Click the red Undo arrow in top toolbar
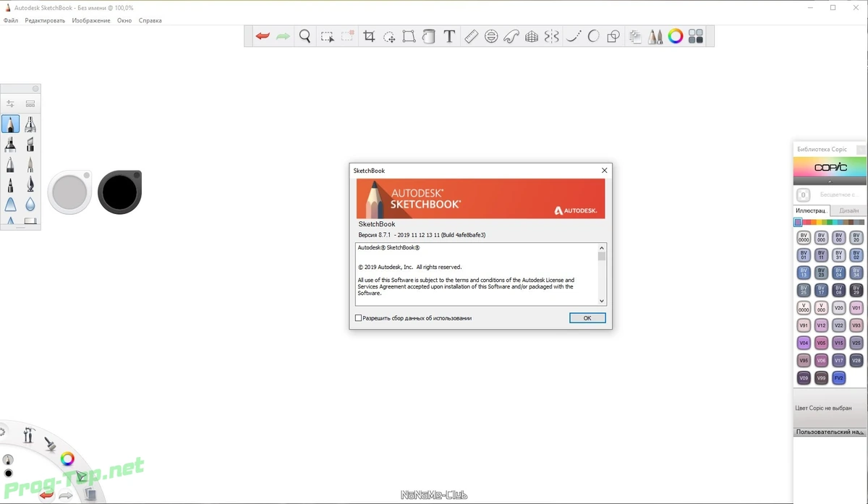The width and height of the screenshot is (868, 504). pos(263,36)
